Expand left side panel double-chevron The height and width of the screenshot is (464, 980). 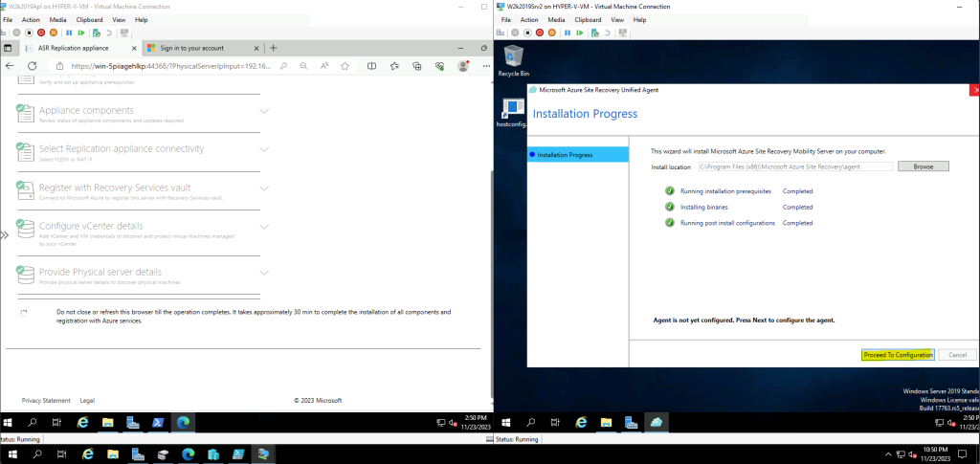4,235
